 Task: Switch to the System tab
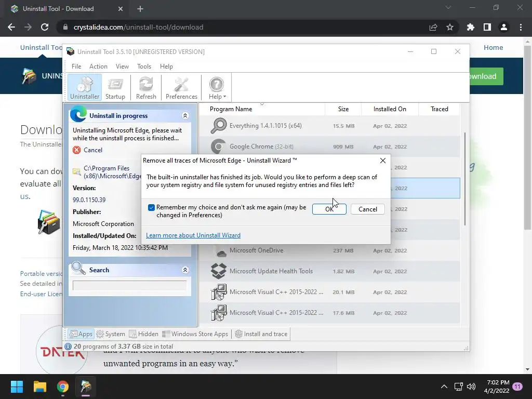(x=111, y=334)
